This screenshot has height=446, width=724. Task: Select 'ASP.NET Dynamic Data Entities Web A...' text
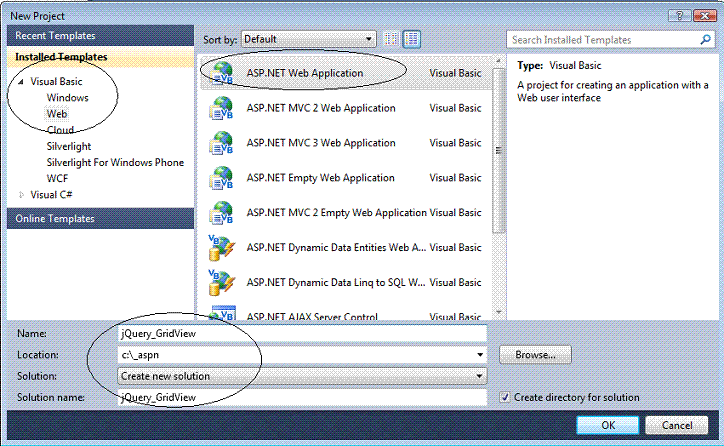click(336, 247)
